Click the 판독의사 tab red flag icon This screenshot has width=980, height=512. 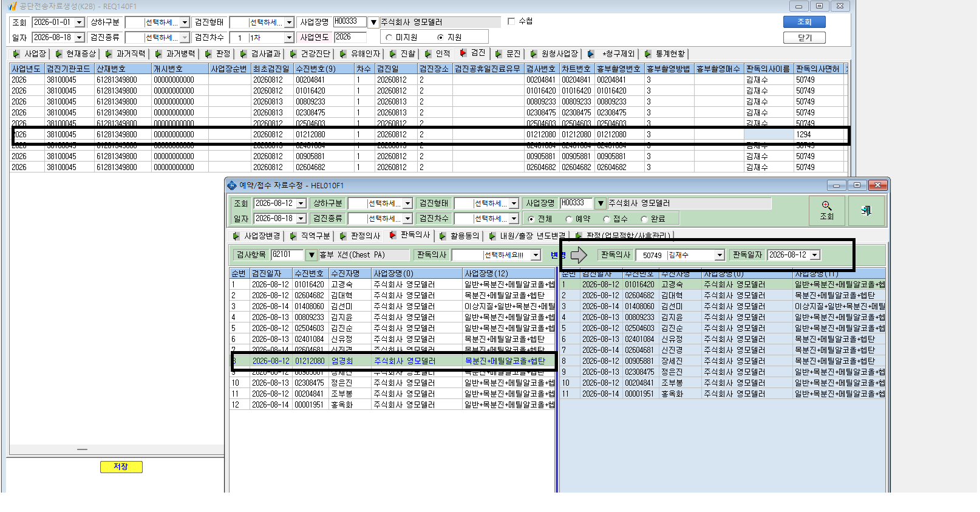click(392, 235)
